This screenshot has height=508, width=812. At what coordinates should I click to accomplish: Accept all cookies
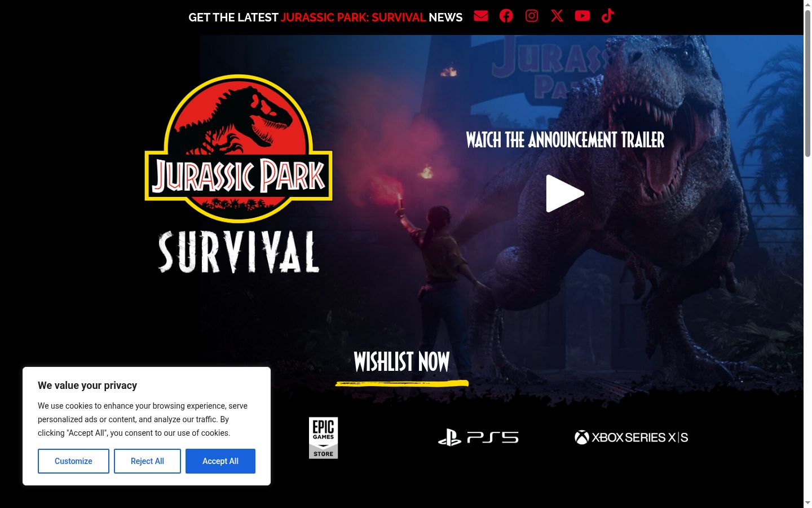pyautogui.click(x=220, y=461)
